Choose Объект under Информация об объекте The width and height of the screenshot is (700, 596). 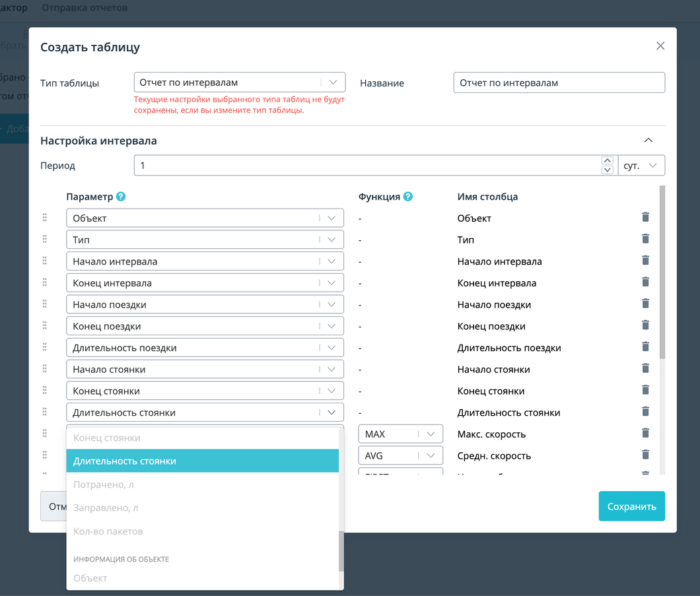click(202, 578)
